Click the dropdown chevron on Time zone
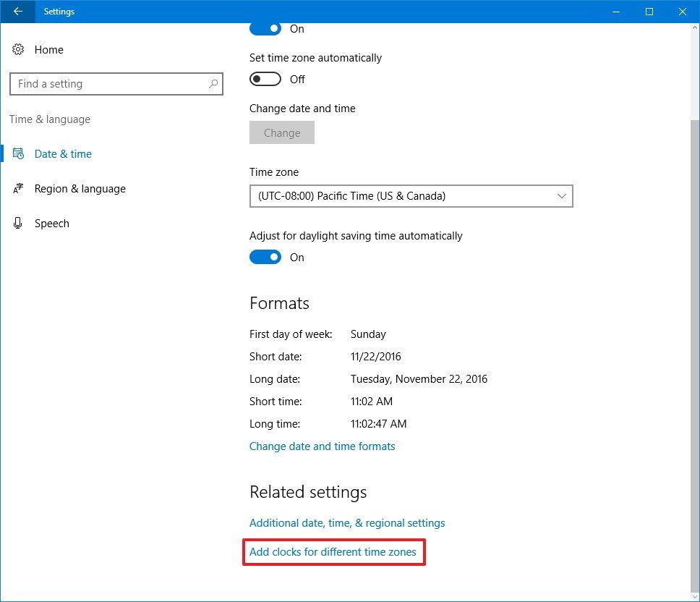 561,196
